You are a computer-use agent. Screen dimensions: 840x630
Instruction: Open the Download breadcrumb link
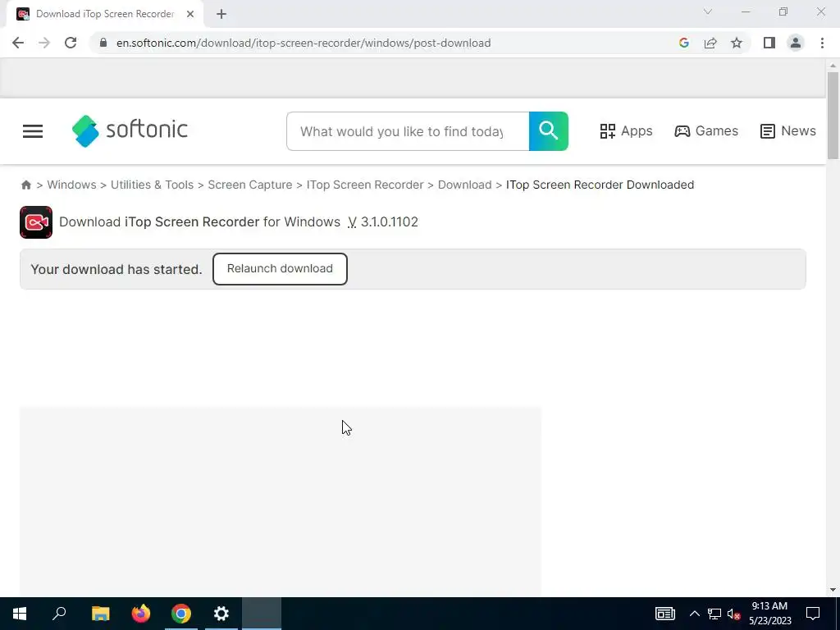[464, 185]
